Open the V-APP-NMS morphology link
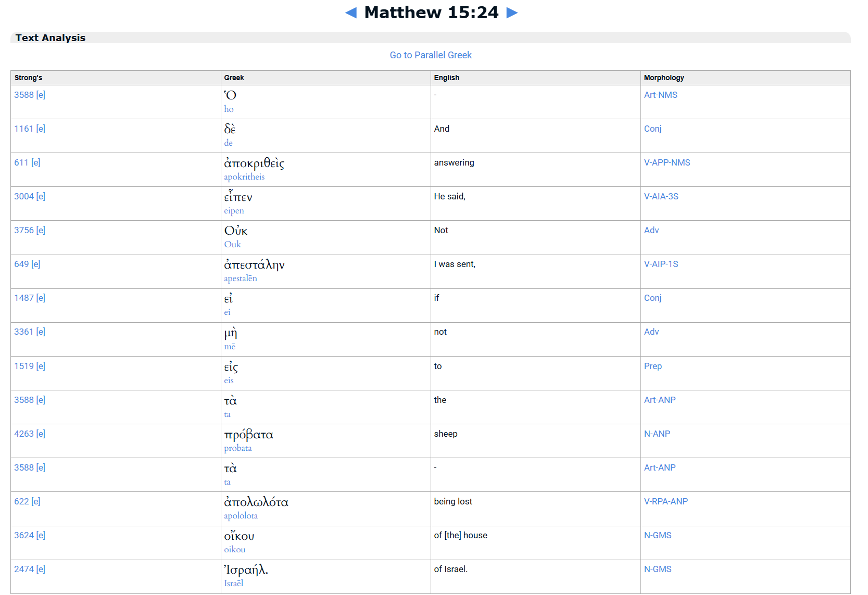868x595 pixels. tap(667, 162)
